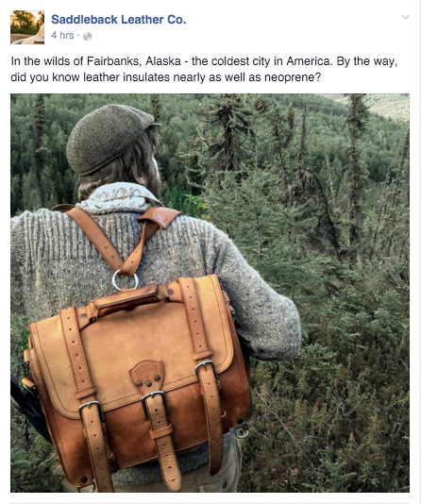Click the post caption about Fairbanks, Alaska
This screenshot has height=504, width=421.
coord(204,69)
